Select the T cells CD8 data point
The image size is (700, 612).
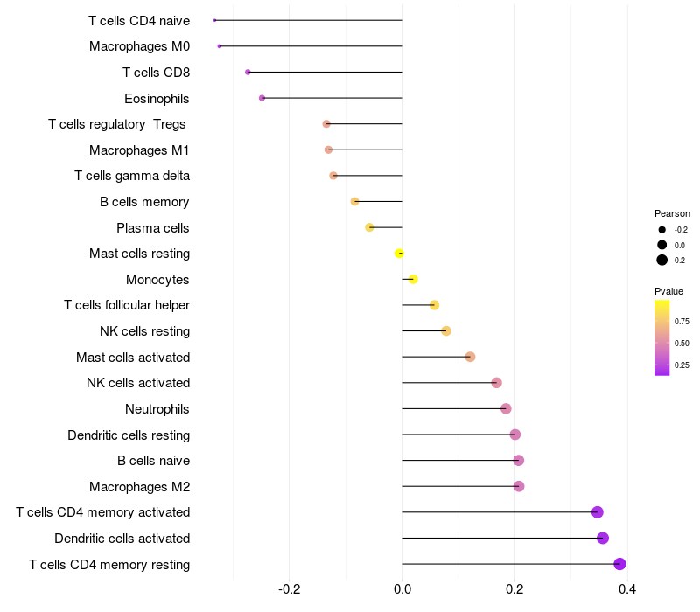click(248, 73)
